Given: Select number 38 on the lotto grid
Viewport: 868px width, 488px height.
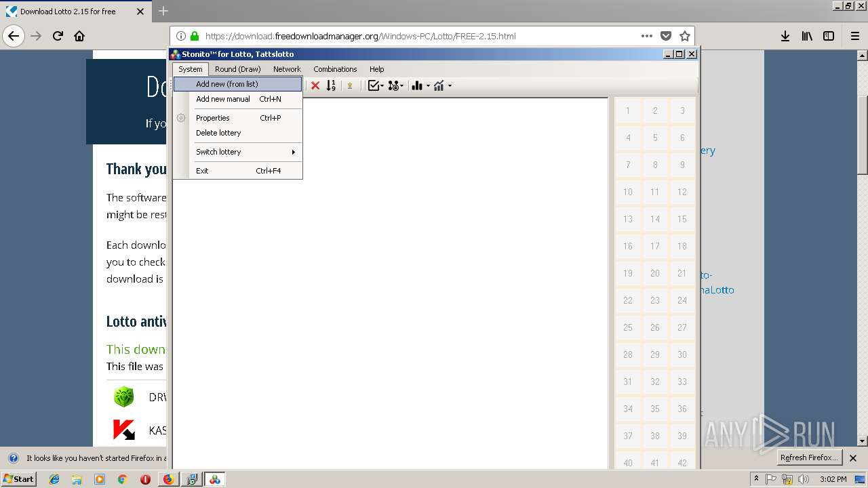Looking at the screenshot, I should pyautogui.click(x=655, y=436).
